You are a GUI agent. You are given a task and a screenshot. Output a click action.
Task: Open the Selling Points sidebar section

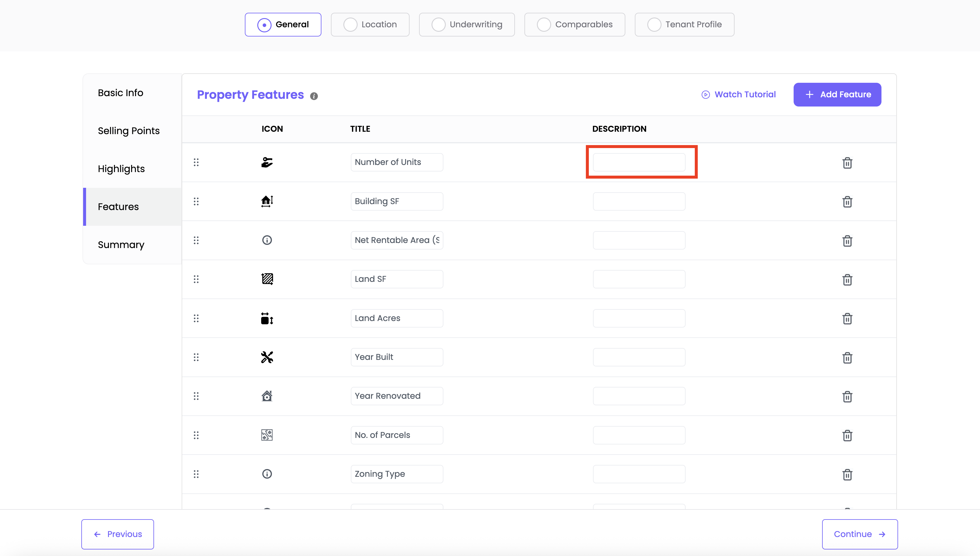[128, 131]
